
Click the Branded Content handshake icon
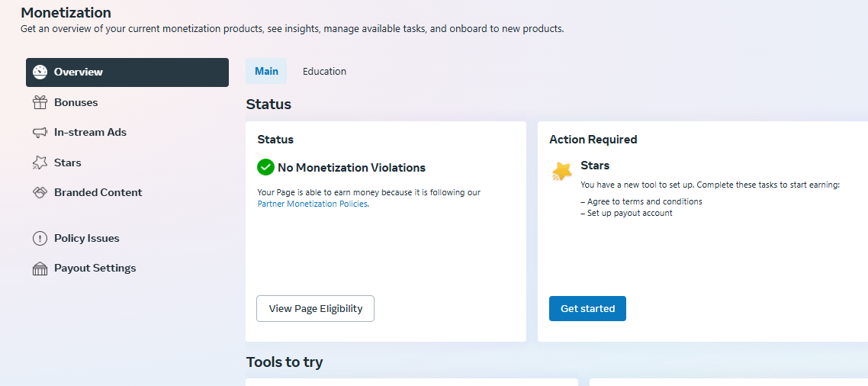pos(40,193)
